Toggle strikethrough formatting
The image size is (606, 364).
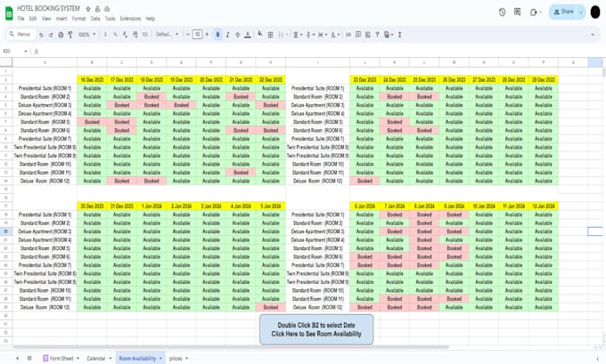(x=238, y=35)
